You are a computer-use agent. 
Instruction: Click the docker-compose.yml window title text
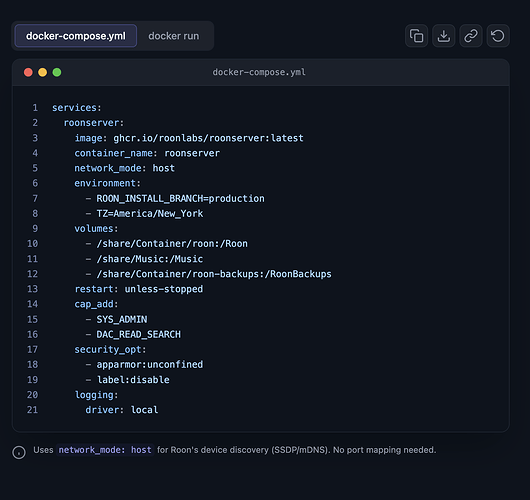[259, 72]
